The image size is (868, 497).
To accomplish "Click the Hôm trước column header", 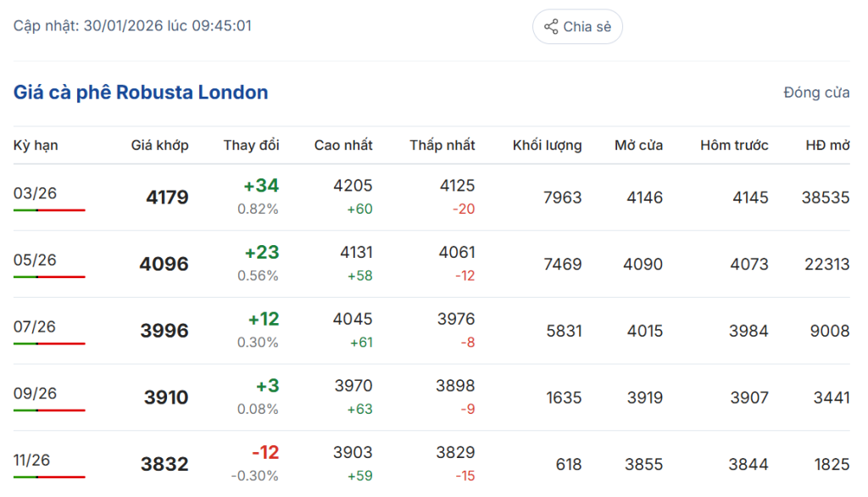I will coord(734,145).
